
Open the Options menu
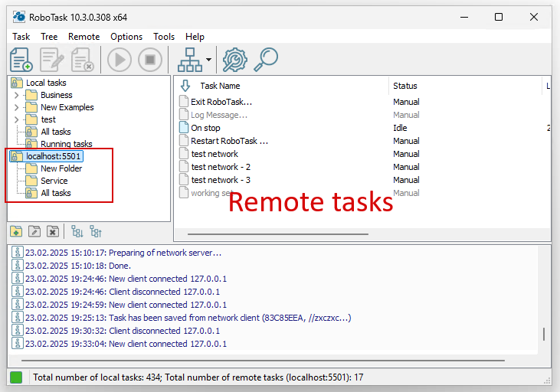pos(126,37)
